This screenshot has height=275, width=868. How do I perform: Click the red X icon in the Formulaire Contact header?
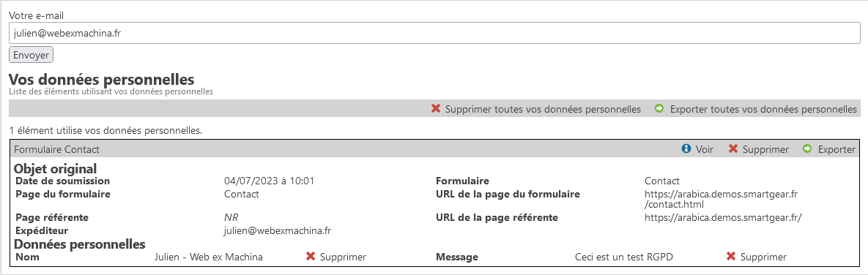[x=733, y=148]
